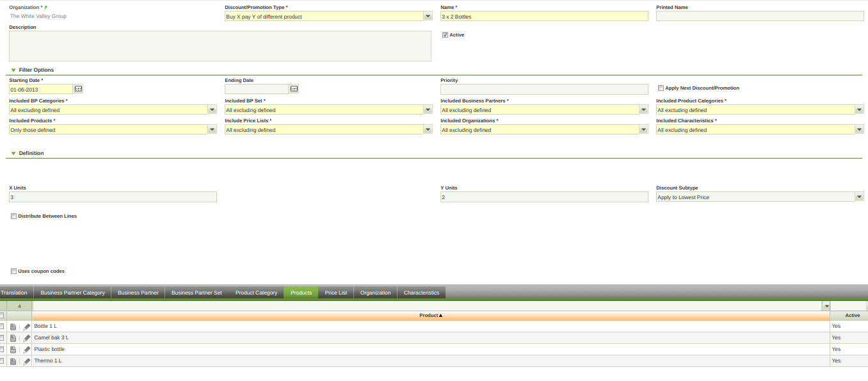The image size is (868, 381).
Task: Edit the Plastic bottle row in grid
Action: tap(27, 350)
